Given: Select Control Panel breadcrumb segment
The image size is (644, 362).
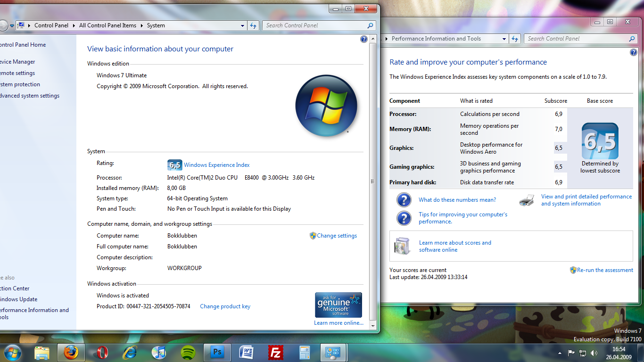Looking at the screenshot, I should tap(51, 25).
